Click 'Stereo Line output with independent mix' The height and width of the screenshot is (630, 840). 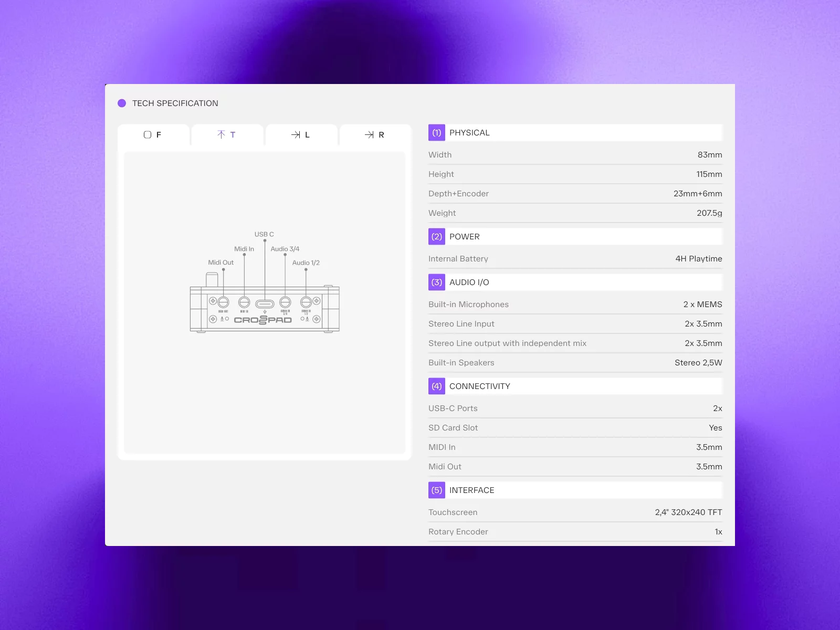pos(507,343)
